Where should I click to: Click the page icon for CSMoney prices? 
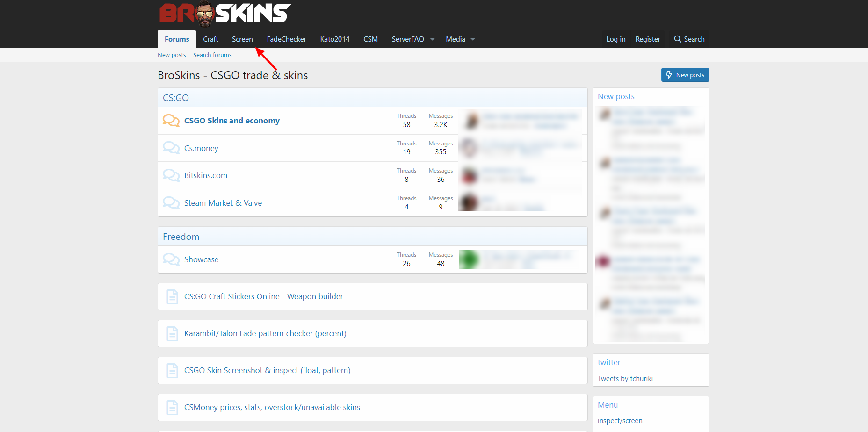coord(173,408)
